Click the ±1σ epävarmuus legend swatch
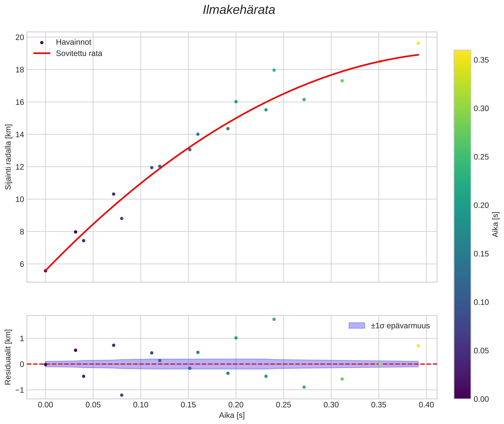This screenshot has width=504, height=424. point(357,326)
